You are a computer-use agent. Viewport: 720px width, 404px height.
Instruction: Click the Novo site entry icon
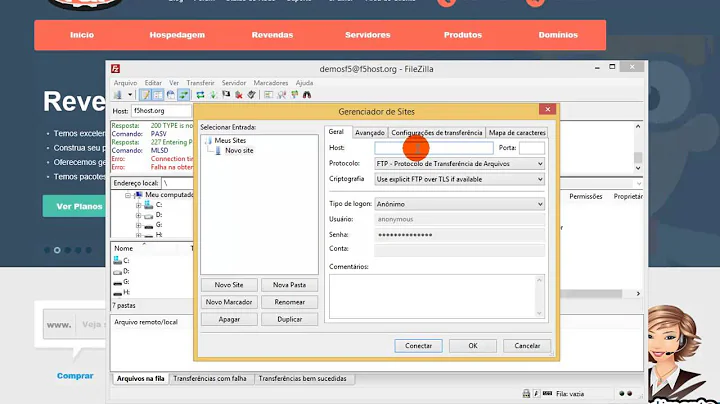218,151
